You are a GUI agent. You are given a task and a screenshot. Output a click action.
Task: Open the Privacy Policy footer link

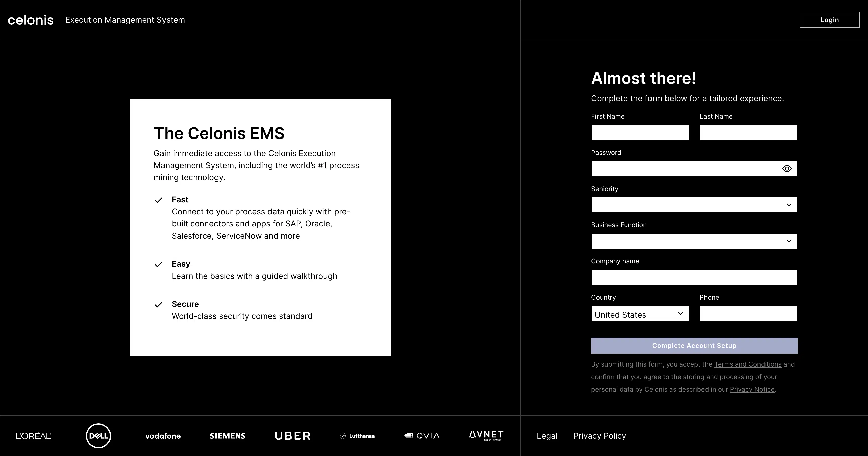click(600, 436)
